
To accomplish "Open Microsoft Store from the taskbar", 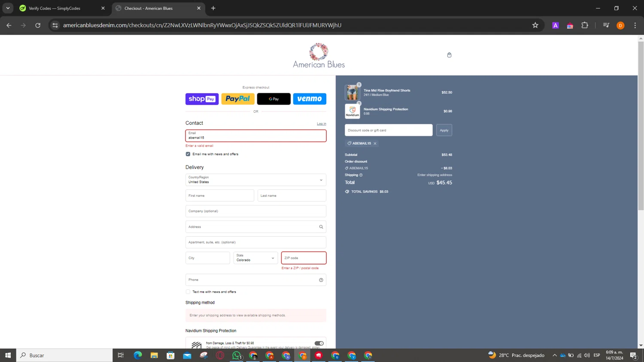I will [170, 355].
